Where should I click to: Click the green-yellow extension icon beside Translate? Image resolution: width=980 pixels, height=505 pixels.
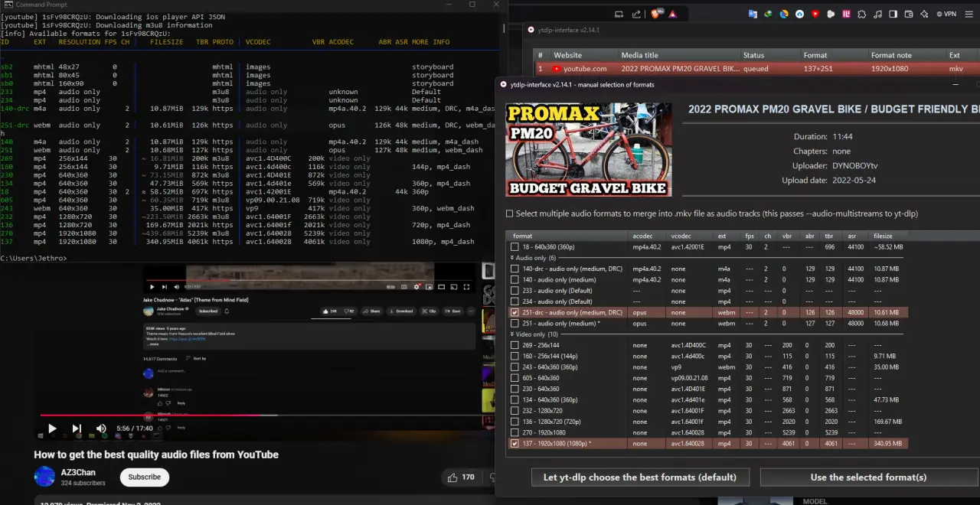pos(769,14)
